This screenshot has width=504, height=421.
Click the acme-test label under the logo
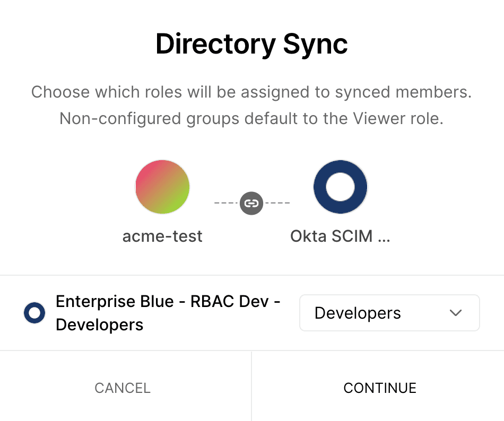[162, 236]
